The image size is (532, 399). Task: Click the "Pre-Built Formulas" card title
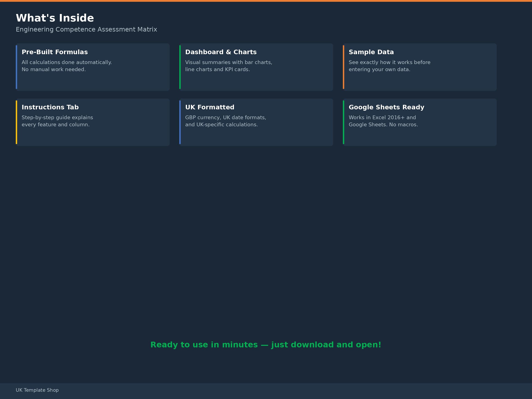coord(55,52)
